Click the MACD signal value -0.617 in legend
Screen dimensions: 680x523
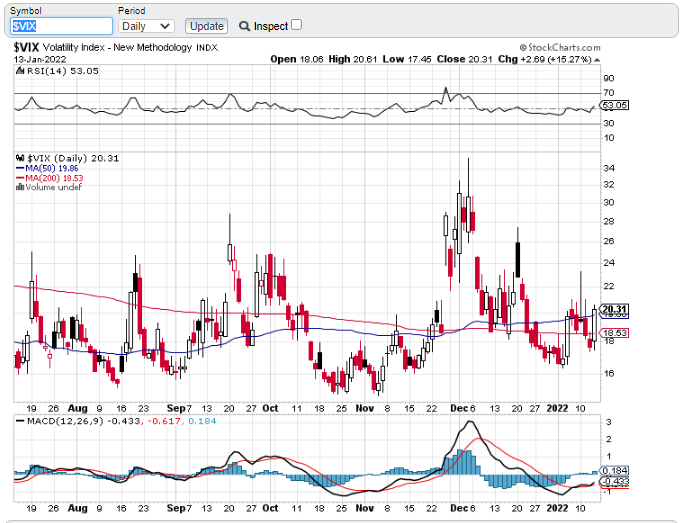tap(164, 421)
